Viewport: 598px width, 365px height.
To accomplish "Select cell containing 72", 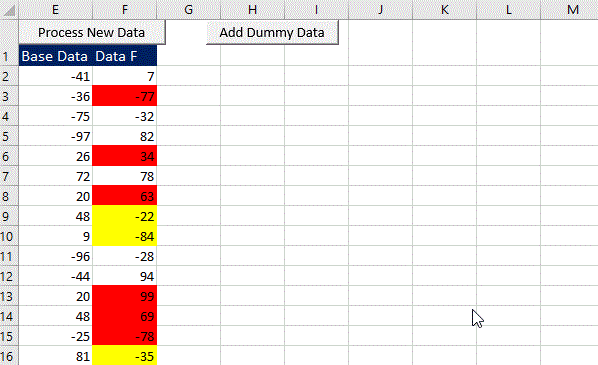I will pyautogui.click(x=55, y=176).
